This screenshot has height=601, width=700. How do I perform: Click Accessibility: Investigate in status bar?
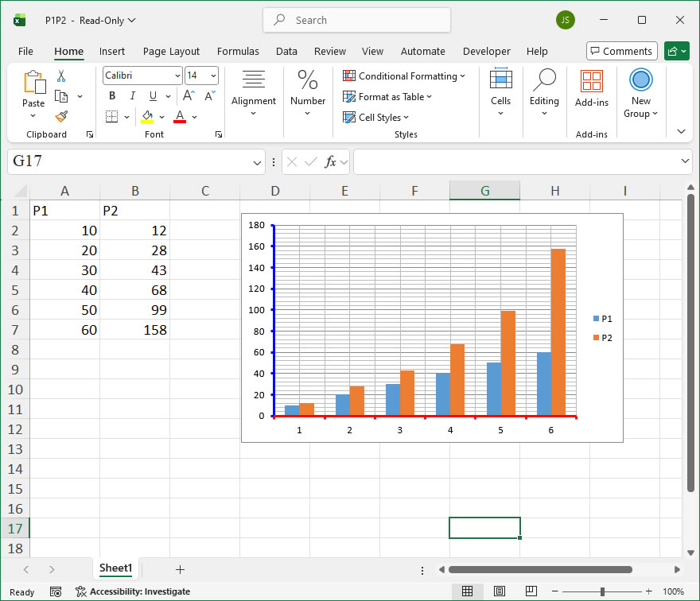point(133,591)
